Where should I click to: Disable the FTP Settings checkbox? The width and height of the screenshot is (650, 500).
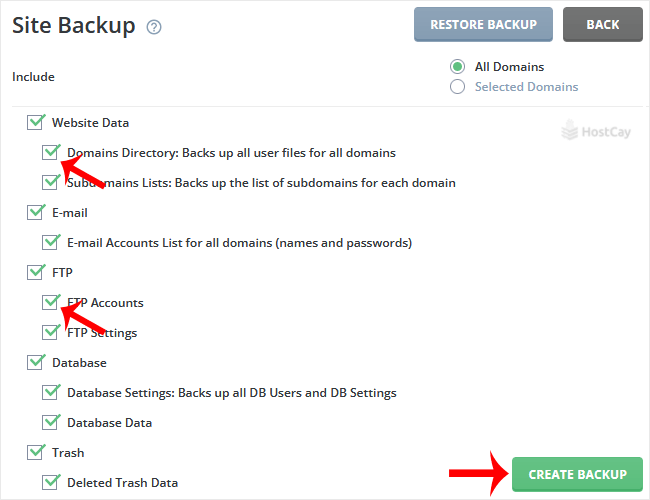[50, 332]
